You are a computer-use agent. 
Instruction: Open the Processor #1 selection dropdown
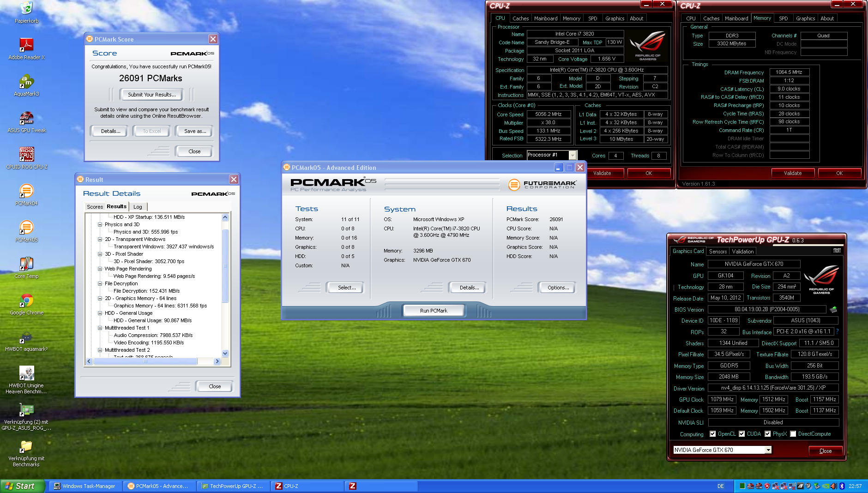point(573,155)
